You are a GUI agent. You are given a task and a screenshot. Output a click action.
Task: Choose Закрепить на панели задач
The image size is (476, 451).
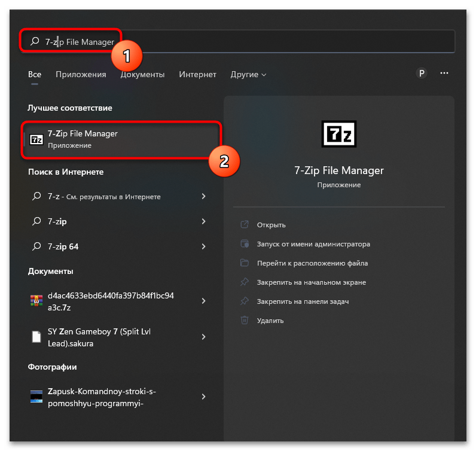pyautogui.click(x=303, y=301)
